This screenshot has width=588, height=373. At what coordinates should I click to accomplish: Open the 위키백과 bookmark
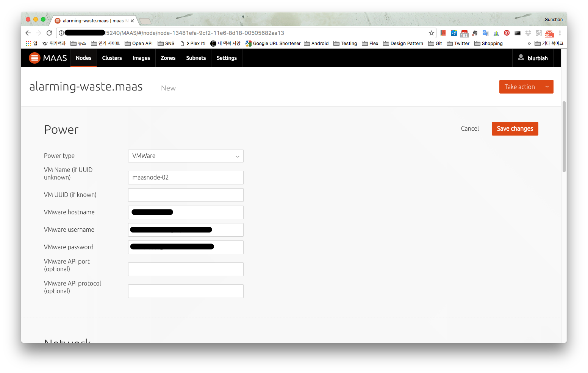(x=54, y=43)
